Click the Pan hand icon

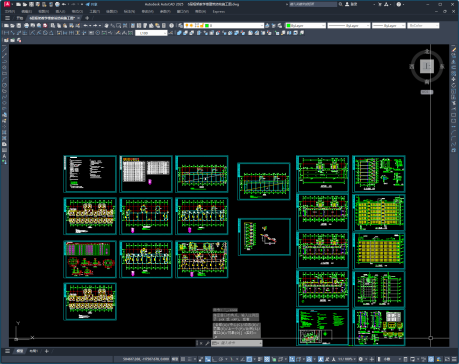[x=106, y=25]
